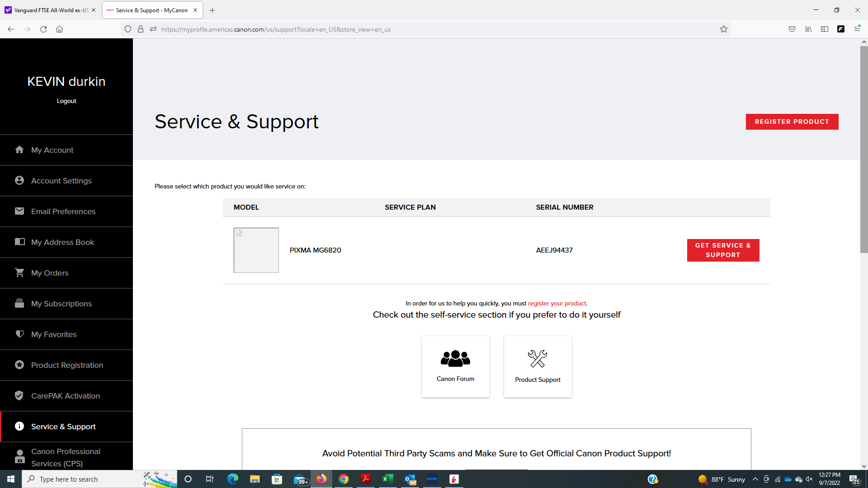Click the scrollbar down arrow
868x488 pixels.
(864, 466)
